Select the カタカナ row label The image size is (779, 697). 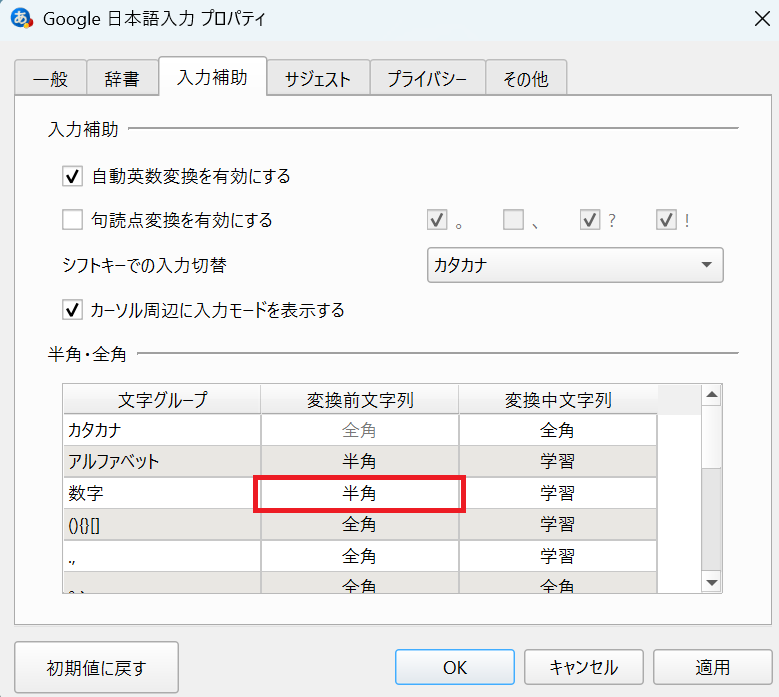(x=162, y=430)
